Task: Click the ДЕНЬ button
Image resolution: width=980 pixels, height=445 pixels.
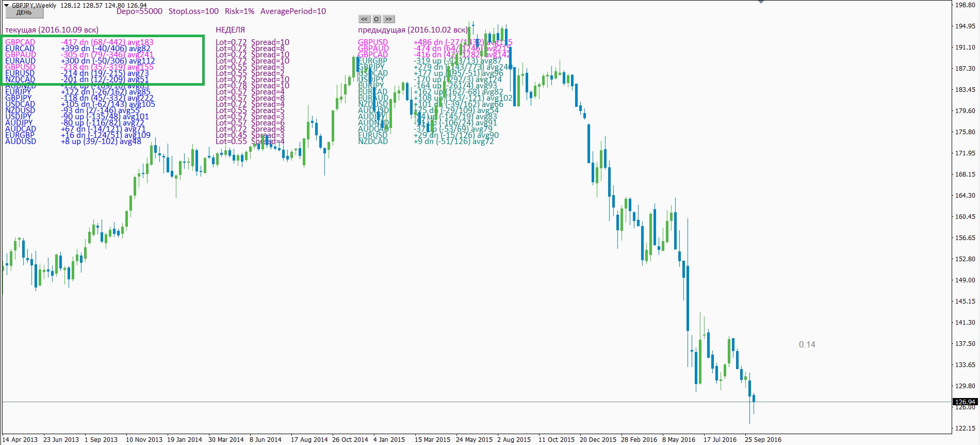Action: tap(24, 13)
